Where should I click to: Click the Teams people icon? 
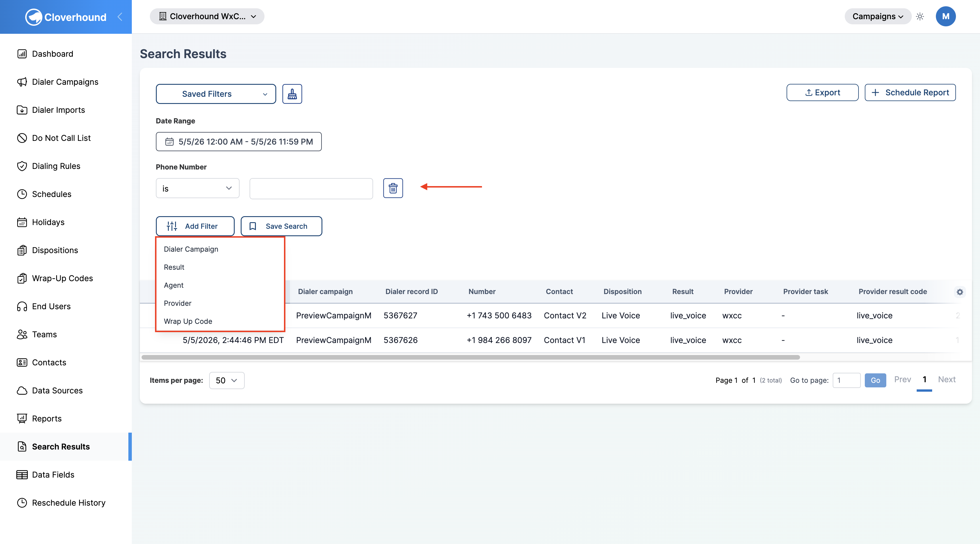pos(22,334)
